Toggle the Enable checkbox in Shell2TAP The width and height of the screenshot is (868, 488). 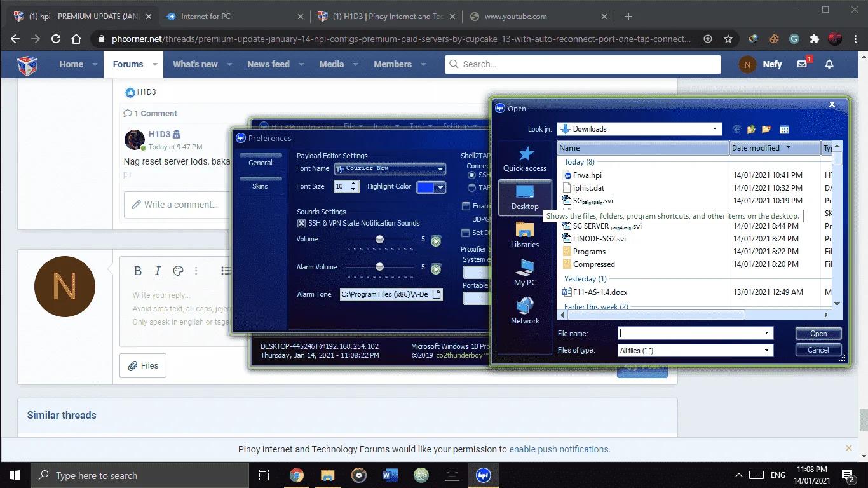click(466, 207)
